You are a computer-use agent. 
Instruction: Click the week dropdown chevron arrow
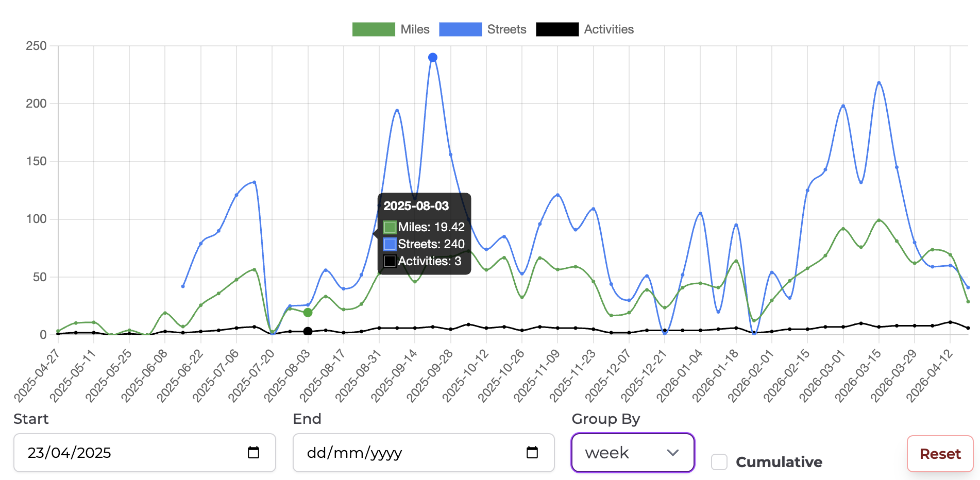[x=672, y=453]
